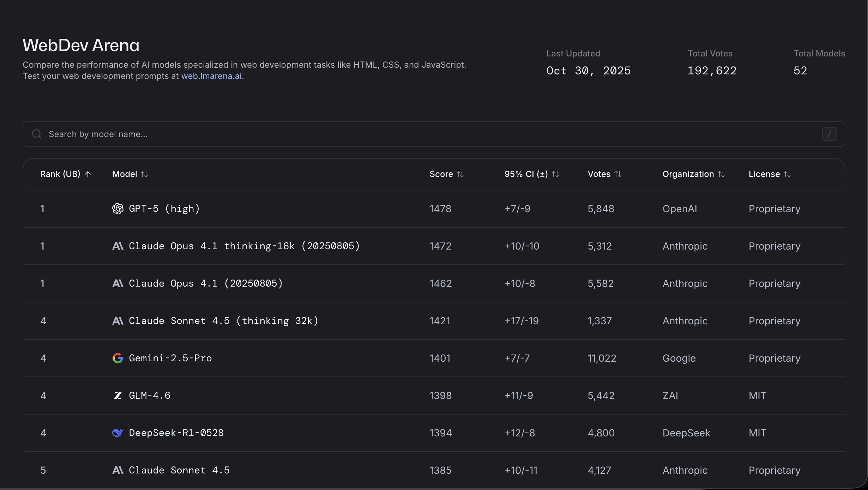868x490 pixels.
Task: Click the magnifier icon in search bar
Action: pos(37,134)
